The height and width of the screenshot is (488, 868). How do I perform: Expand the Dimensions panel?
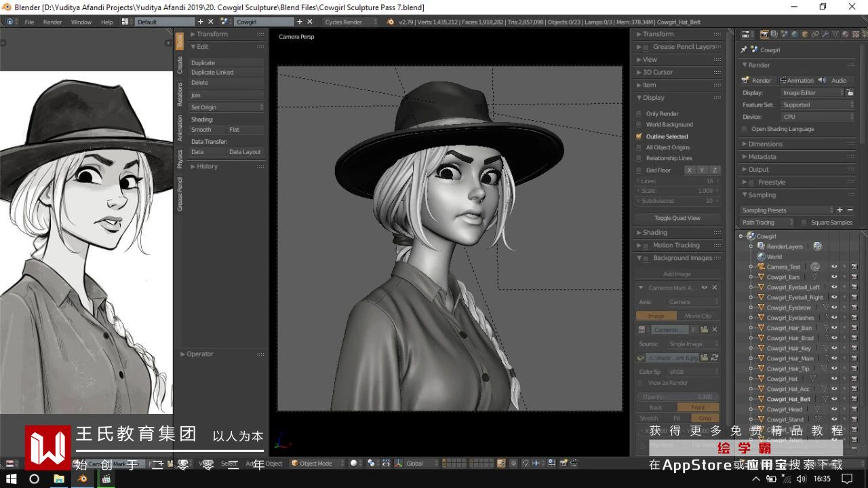(x=766, y=144)
